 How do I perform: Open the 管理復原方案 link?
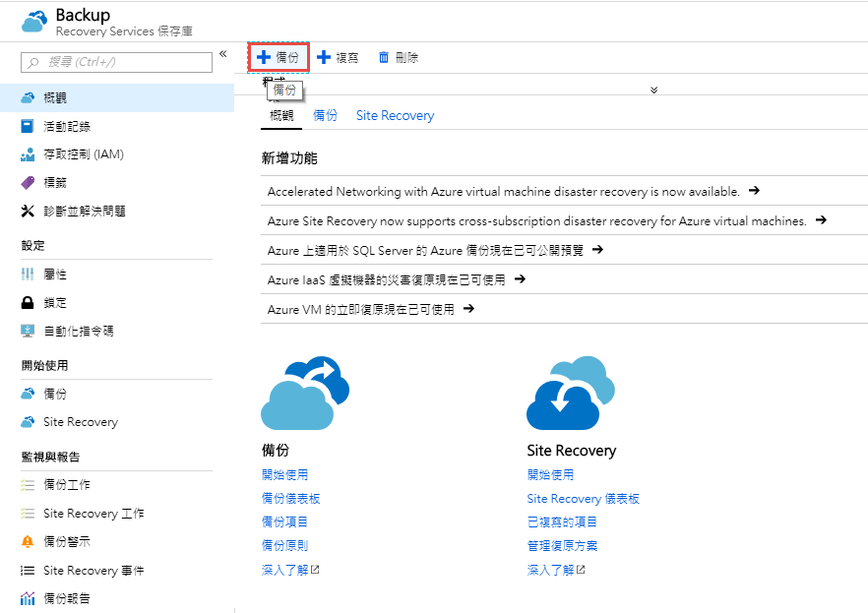562,545
